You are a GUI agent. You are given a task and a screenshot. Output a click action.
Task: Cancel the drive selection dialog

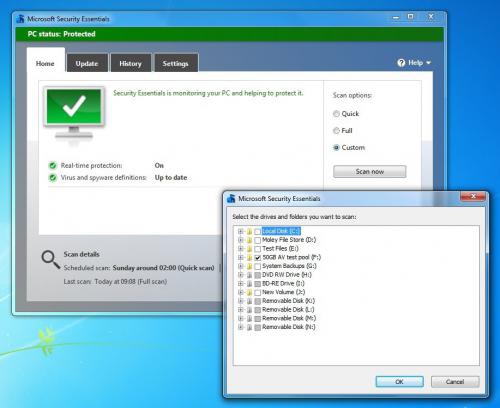455,382
